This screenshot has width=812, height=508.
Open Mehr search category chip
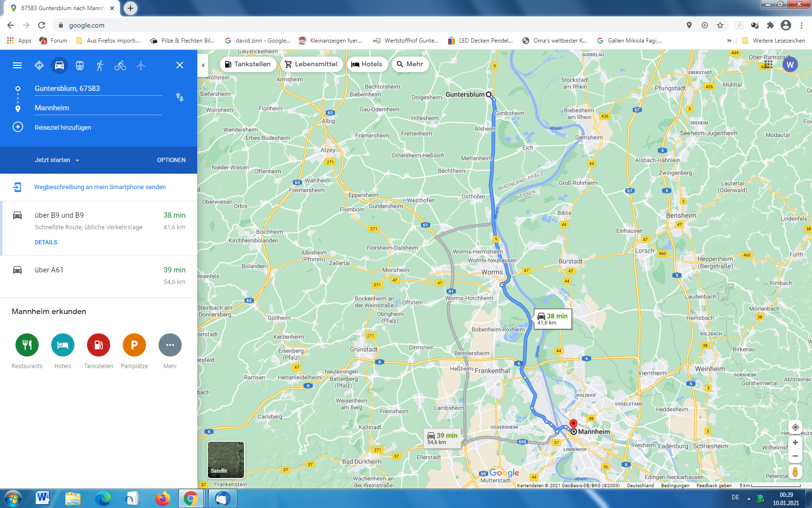pos(410,64)
